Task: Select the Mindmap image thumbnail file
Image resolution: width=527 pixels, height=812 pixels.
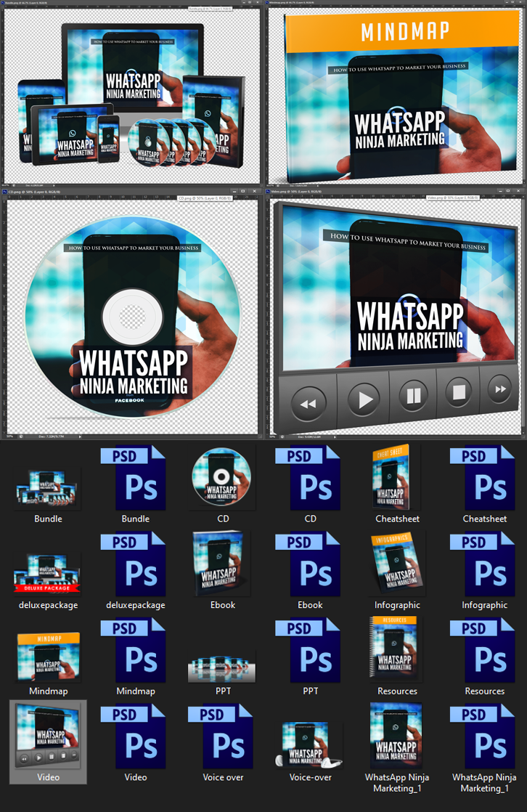Action: click(x=48, y=656)
